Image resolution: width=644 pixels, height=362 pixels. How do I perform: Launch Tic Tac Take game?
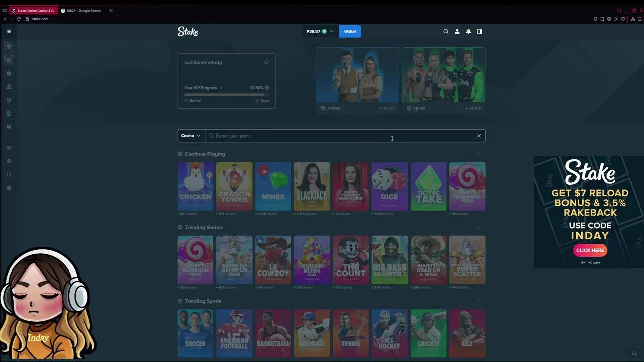[429, 186]
